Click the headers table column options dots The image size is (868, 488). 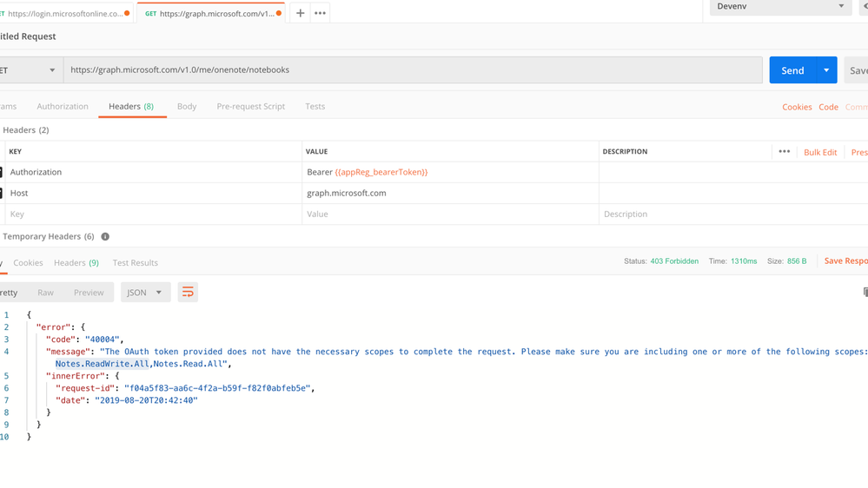(x=784, y=151)
